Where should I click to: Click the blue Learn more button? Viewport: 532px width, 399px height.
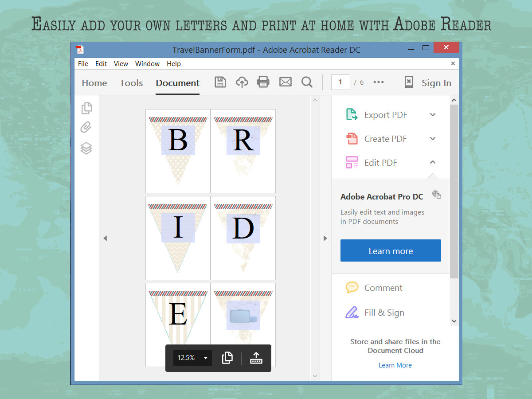(x=391, y=250)
